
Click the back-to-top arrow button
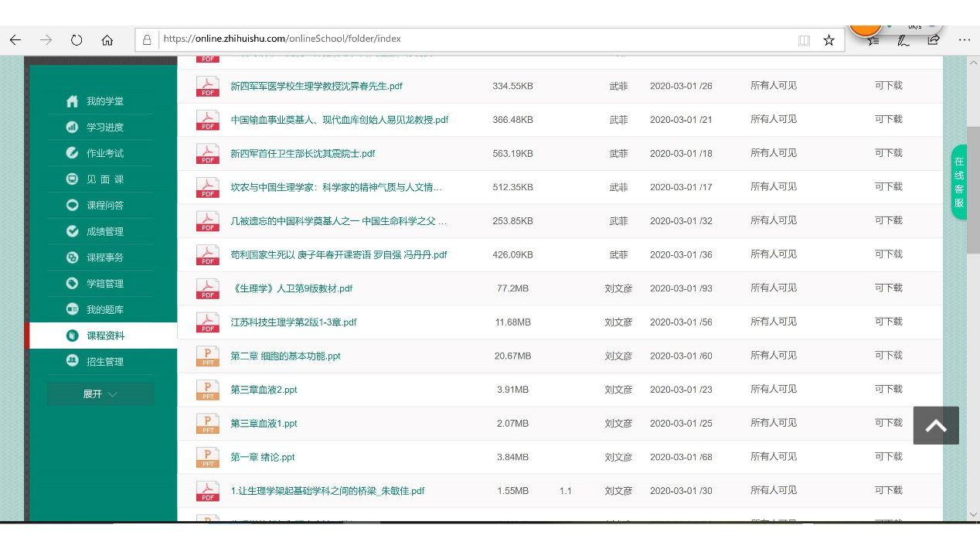coord(935,425)
